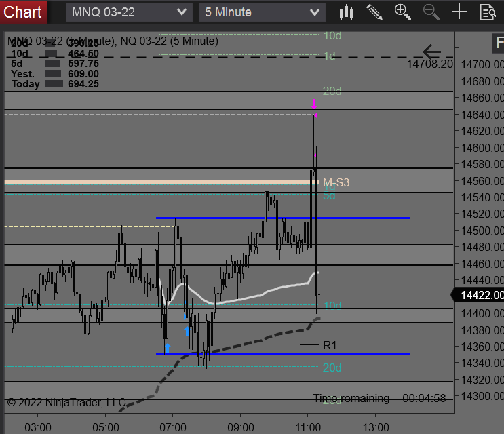504x434 pixels.
Task: Click the 09:00 time axis label
Action: (240, 428)
